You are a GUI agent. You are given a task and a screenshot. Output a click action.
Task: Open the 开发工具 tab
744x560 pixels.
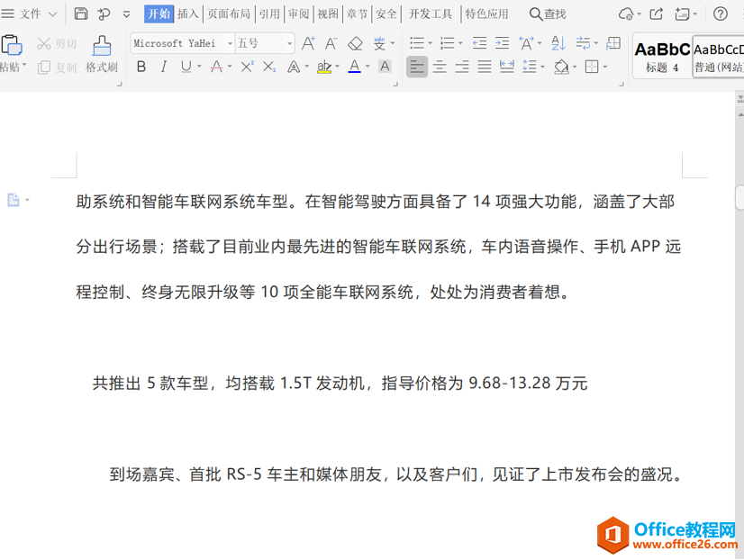click(x=431, y=14)
